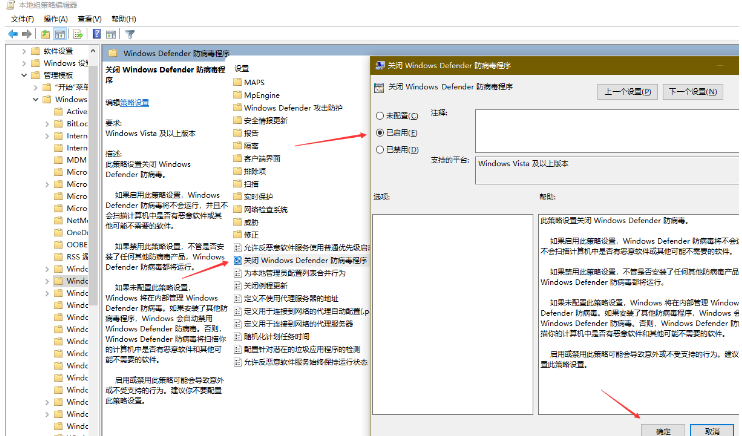Open the 修正 folder

click(246, 235)
